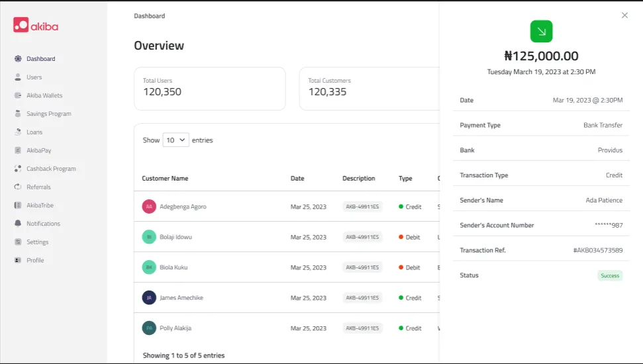The width and height of the screenshot is (643, 364).
Task: Click AKB-4991ES tag in Adegbenga Agoro row
Action: point(362,206)
